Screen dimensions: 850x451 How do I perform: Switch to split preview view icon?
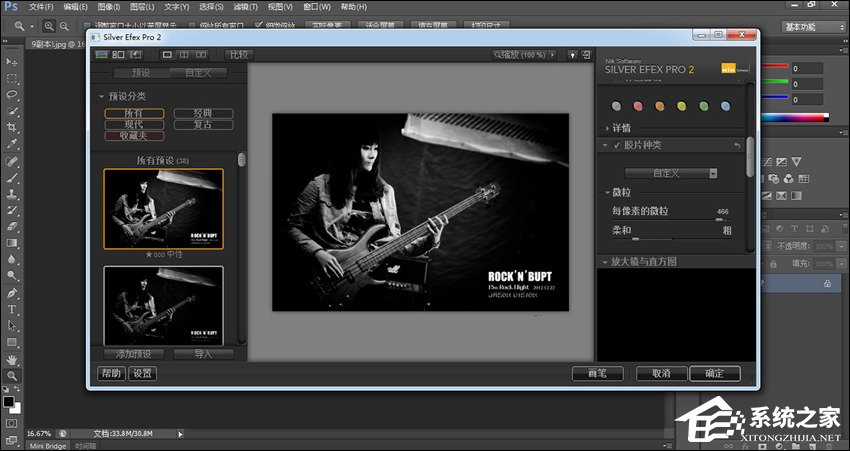point(183,54)
